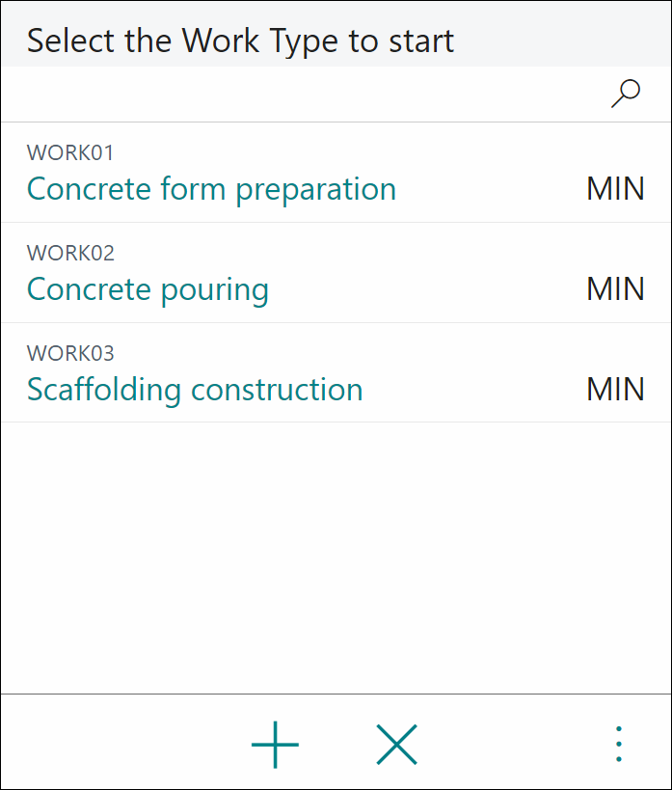Open the three-dot more options menu
672x790 pixels.
pyautogui.click(x=619, y=744)
